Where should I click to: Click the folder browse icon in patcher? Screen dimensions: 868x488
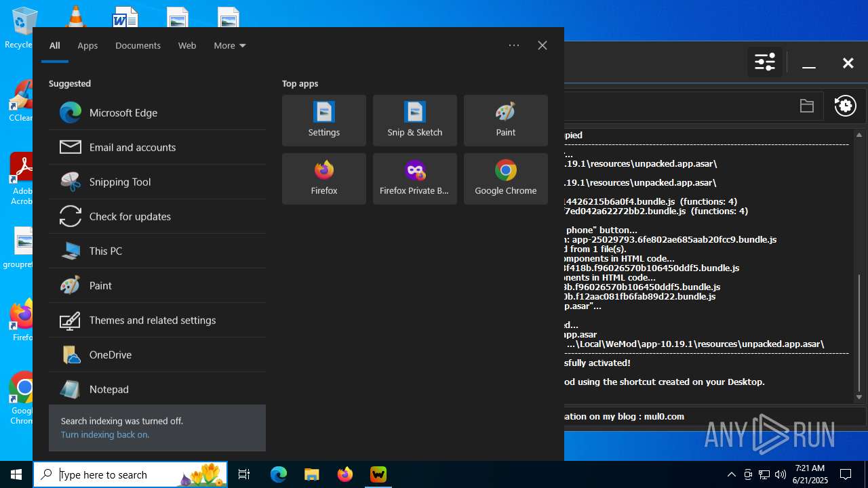(806, 106)
